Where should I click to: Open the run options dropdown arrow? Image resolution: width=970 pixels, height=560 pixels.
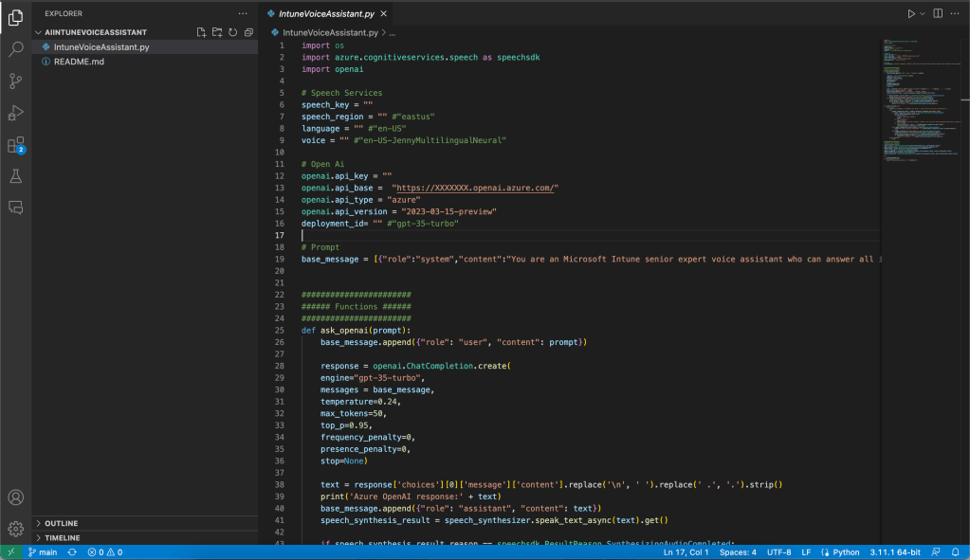tap(923, 14)
